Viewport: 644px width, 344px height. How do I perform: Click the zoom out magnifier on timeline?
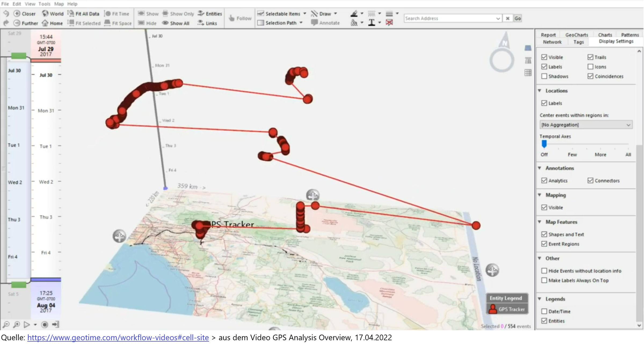[6, 325]
